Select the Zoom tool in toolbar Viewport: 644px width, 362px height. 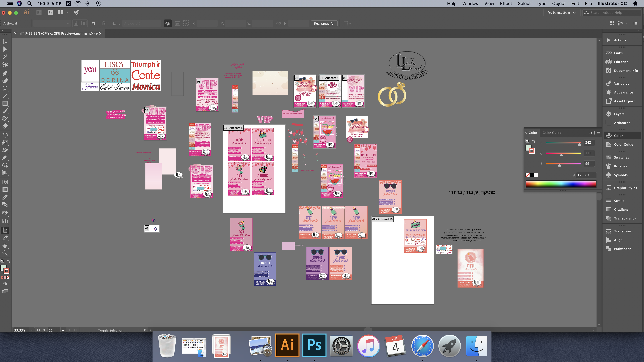click(5, 253)
